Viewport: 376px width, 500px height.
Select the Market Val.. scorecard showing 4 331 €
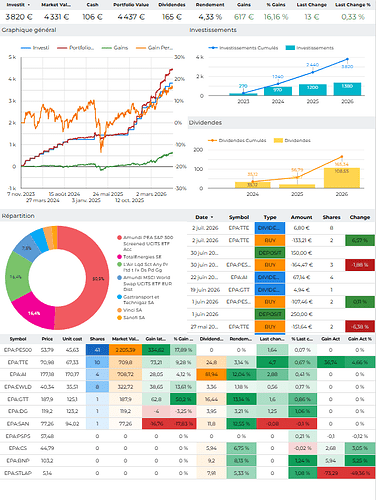click(x=56, y=17)
